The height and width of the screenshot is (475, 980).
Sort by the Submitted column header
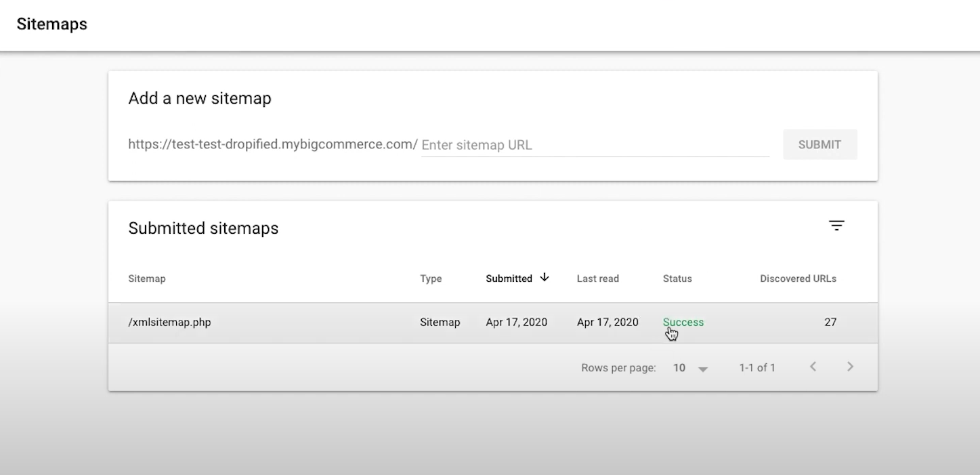(x=509, y=278)
